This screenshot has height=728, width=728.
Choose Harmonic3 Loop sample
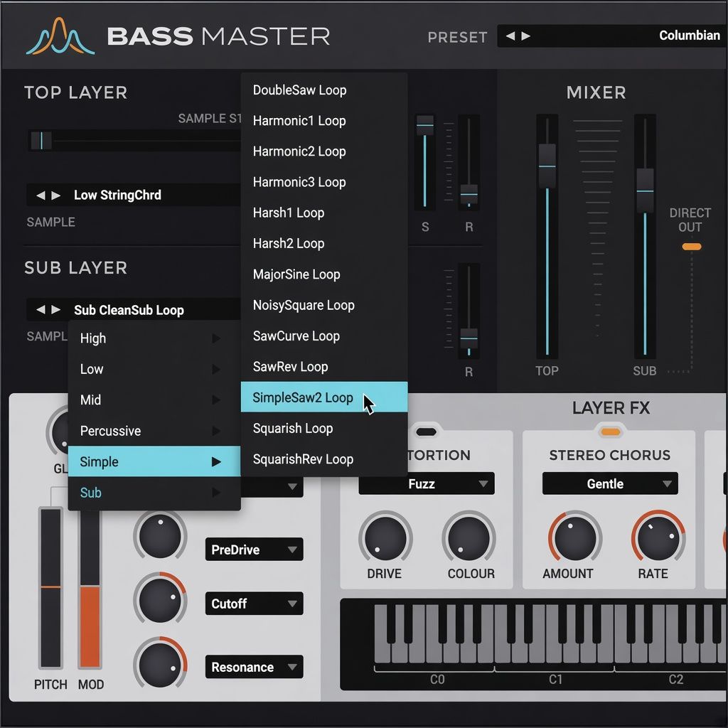(324, 182)
